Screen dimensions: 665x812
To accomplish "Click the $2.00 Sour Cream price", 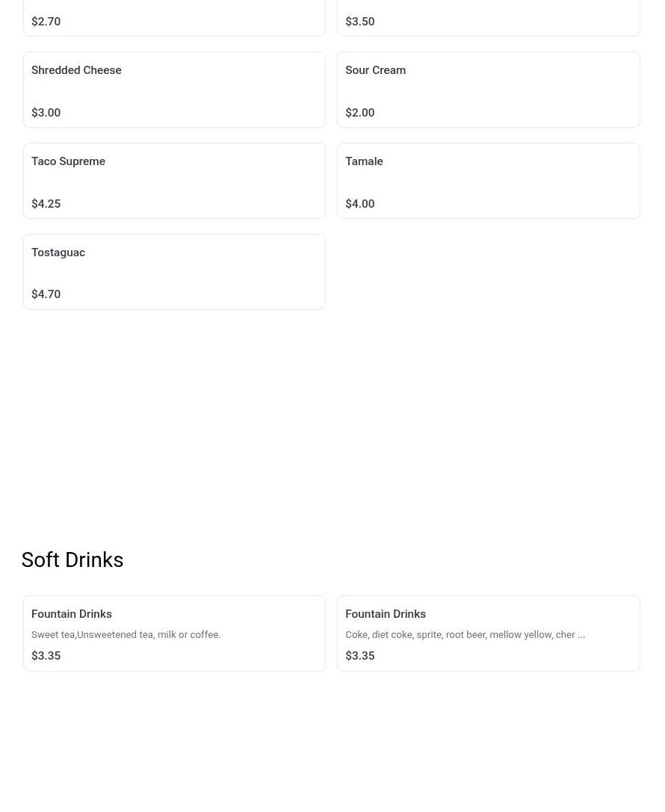I will 360,113.
